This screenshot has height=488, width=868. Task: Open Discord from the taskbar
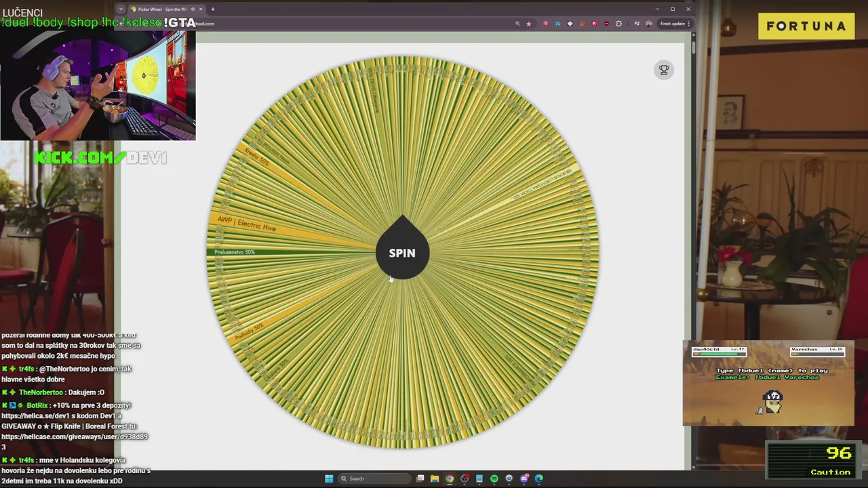click(x=524, y=479)
